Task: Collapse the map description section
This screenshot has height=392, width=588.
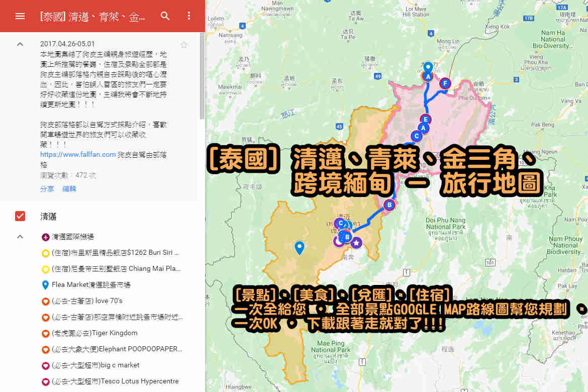Action: point(20,44)
